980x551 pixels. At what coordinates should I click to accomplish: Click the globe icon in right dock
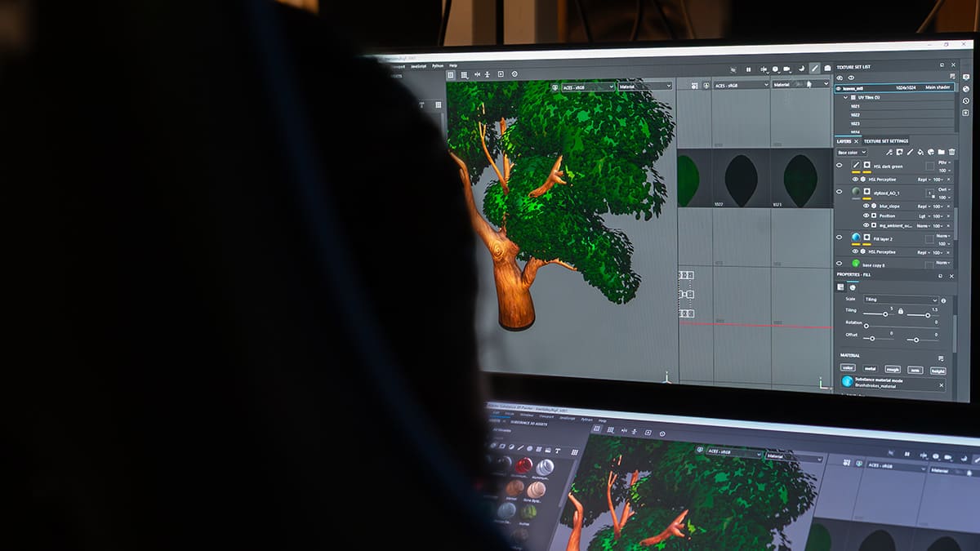(966, 89)
